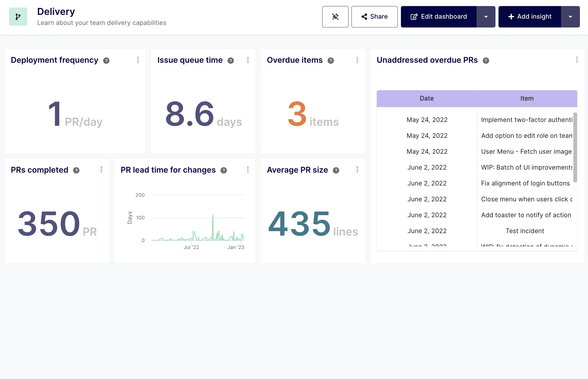Click the Date column header
Viewport: 588px width, 379px height.
[x=427, y=99]
